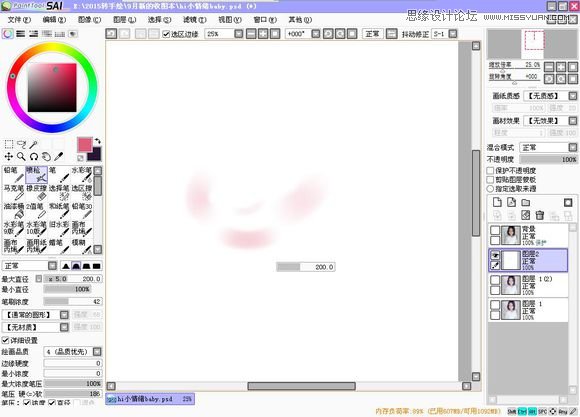Click the 正常 view mode button in toolbar

(x=372, y=34)
